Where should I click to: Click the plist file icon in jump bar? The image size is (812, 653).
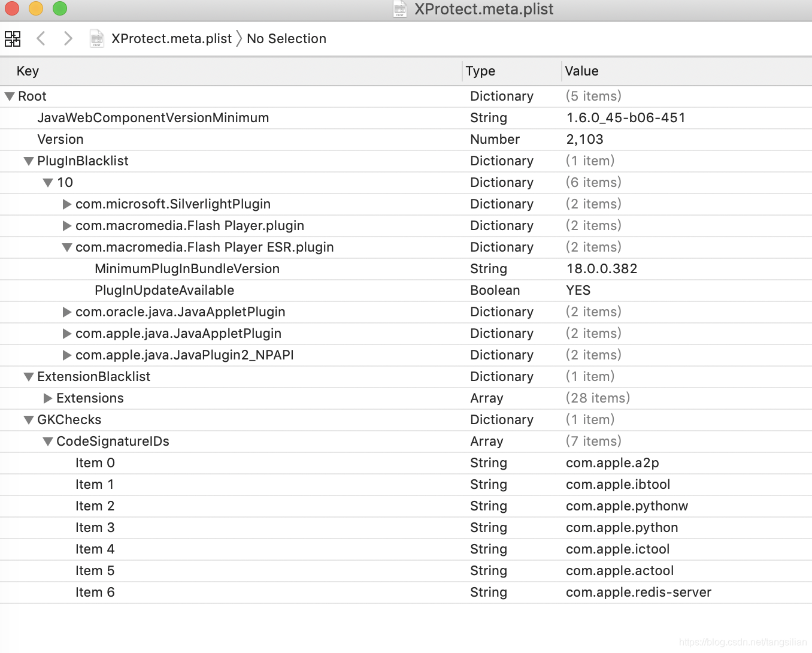coord(96,39)
